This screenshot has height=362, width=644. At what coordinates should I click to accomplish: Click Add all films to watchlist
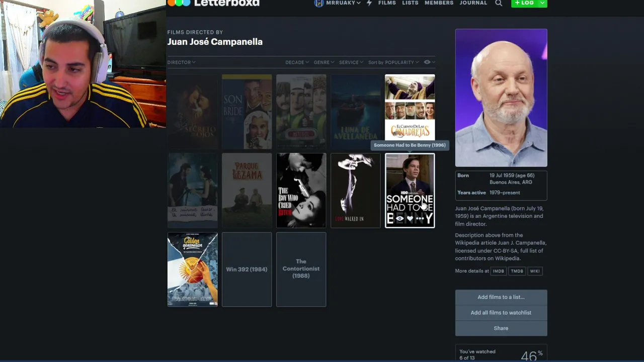pos(501,313)
